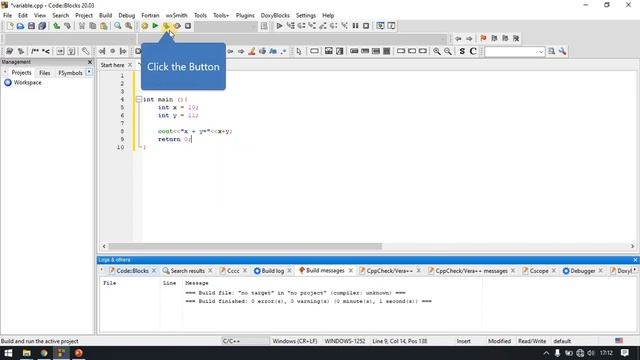640x360 pixels.
Task: Click the bold S source toolbar button
Action: [462, 51]
